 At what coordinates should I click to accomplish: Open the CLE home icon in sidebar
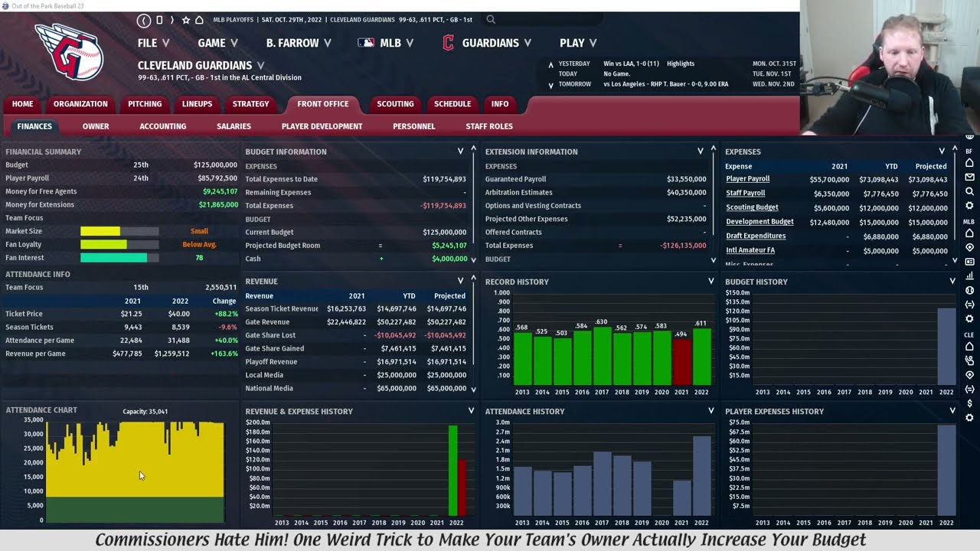point(969,347)
